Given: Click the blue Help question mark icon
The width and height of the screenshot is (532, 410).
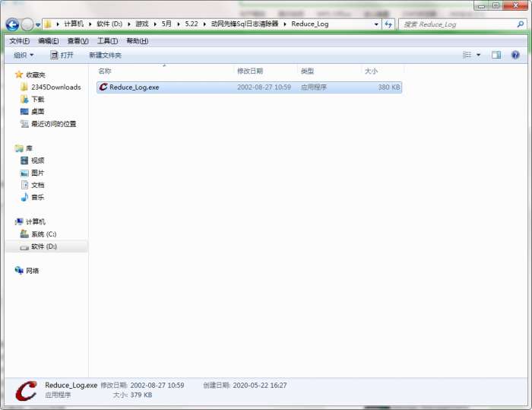Looking at the screenshot, I should (x=515, y=55).
